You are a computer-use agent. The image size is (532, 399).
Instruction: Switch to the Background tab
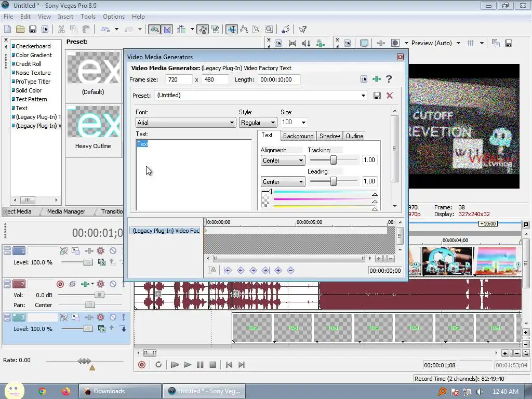click(298, 136)
